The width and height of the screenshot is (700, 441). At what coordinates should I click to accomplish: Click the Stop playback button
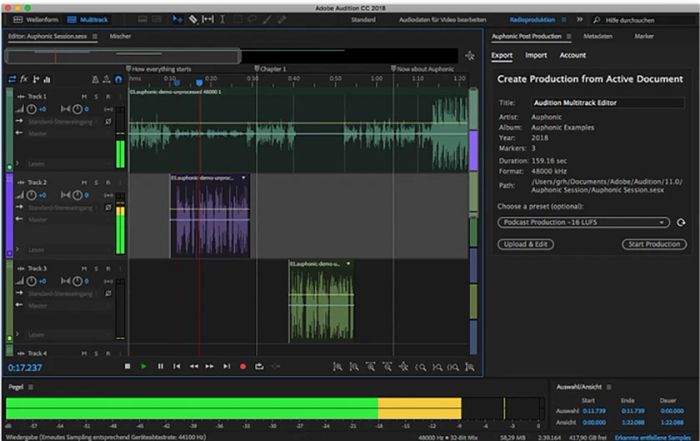(128, 366)
